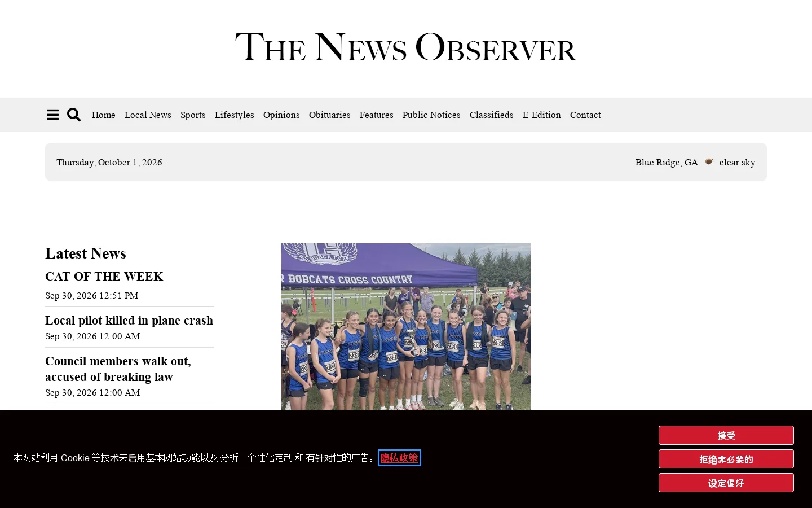Click the clear sky weather text
This screenshot has width=812, height=508.
(737, 162)
